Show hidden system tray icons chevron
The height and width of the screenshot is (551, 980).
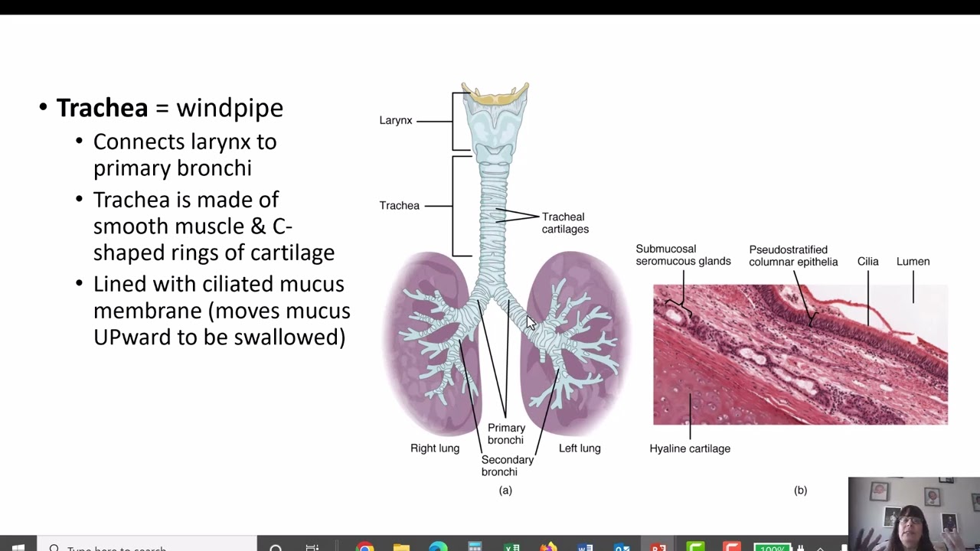coord(820,547)
